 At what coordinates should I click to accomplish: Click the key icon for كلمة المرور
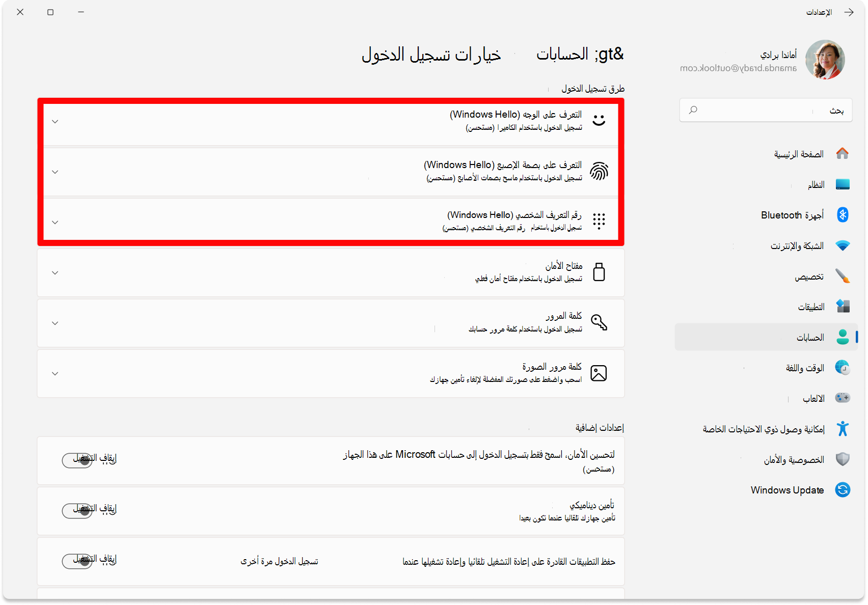pos(599,322)
